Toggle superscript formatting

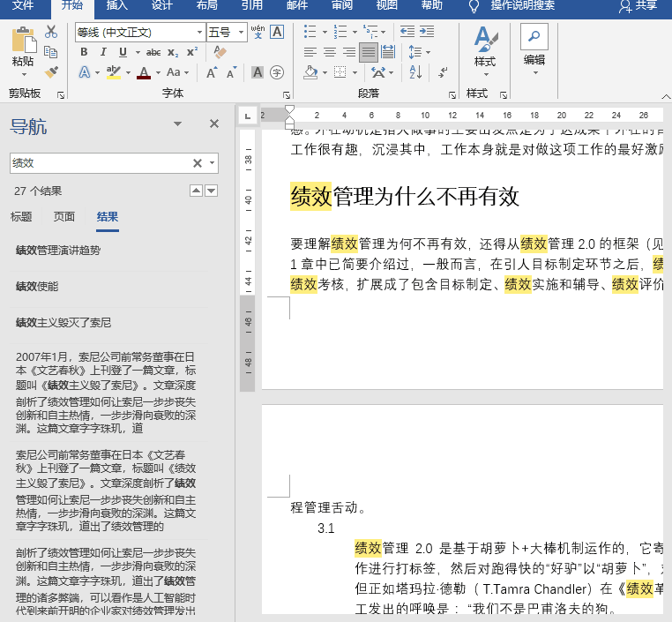coord(192,52)
